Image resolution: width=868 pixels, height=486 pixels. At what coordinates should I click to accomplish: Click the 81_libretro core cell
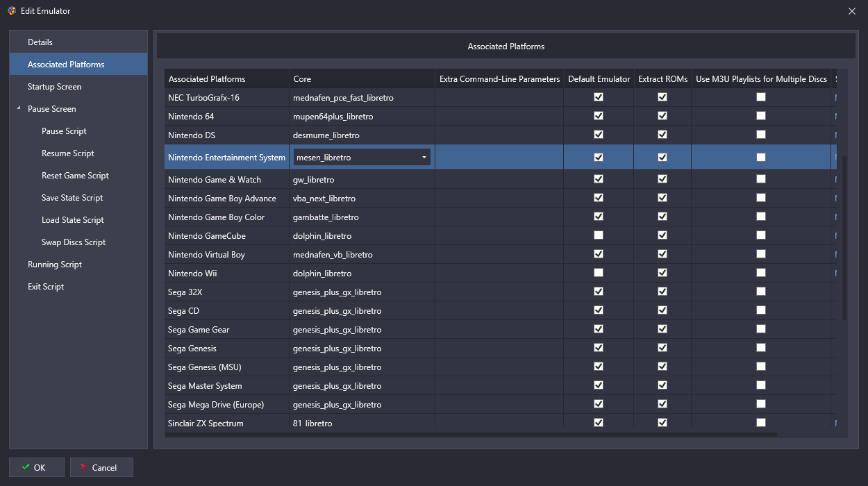[x=362, y=421]
